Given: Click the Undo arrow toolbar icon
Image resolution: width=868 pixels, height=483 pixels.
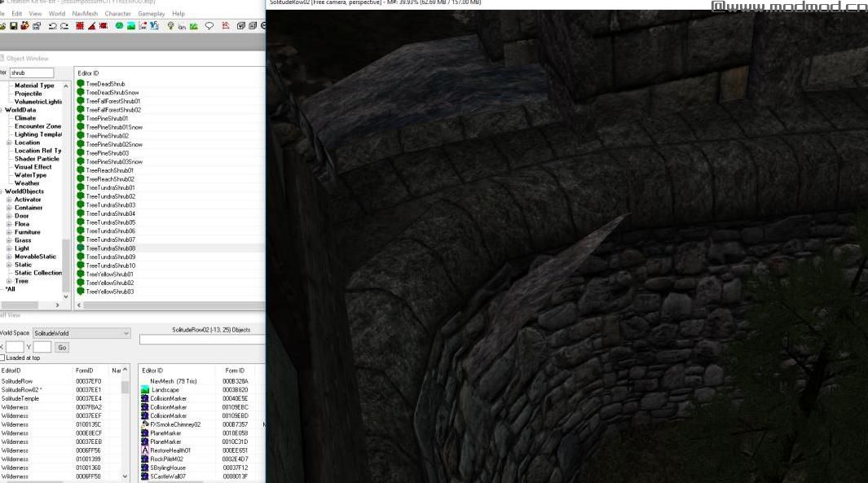Looking at the screenshot, I should point(53,26).
